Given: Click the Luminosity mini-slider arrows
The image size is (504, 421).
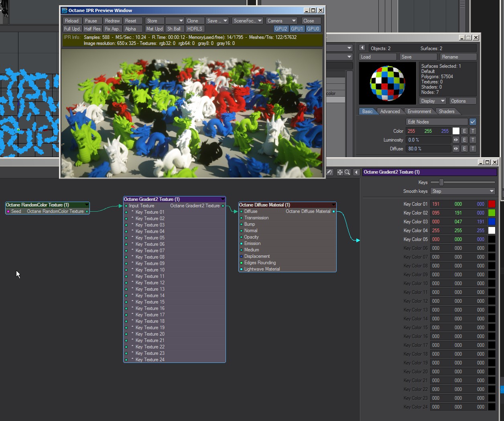Looking at the screenshot, I should pyautogui.click(x=456, y=140).
